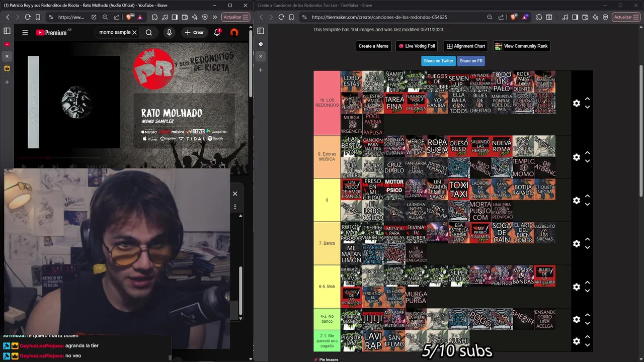
Task: Select TierMaker tab icon in vertical strip
Action: click(261, 44)
